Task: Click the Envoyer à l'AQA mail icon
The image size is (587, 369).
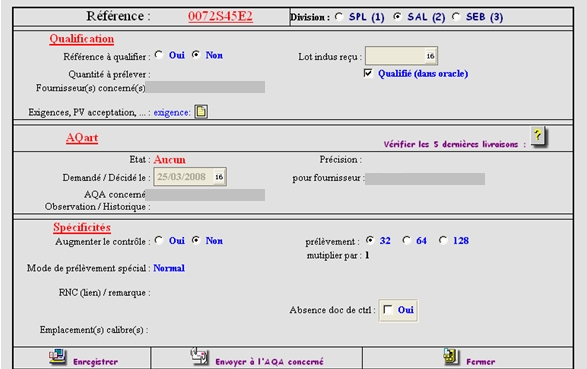Action: coord(199,356)
